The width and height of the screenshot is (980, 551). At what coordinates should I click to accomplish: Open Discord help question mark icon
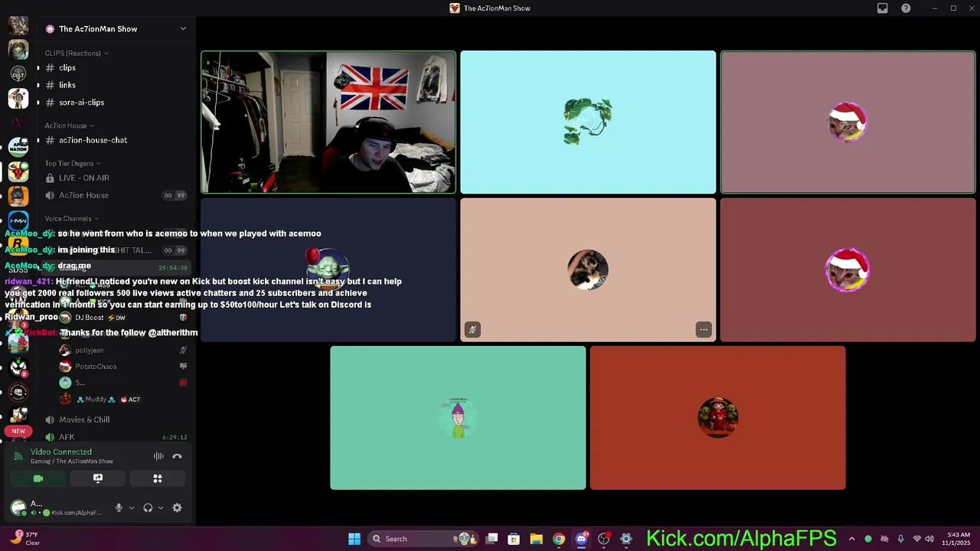click(906, 8)
